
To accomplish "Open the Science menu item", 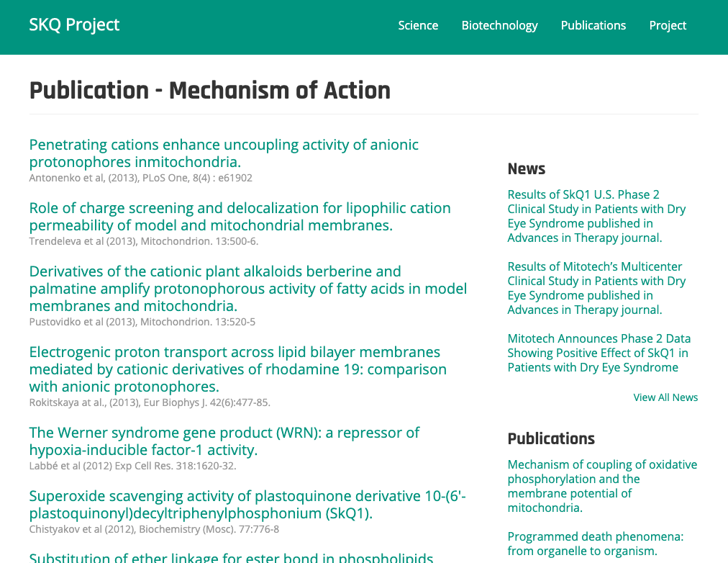I will (418, 25).
